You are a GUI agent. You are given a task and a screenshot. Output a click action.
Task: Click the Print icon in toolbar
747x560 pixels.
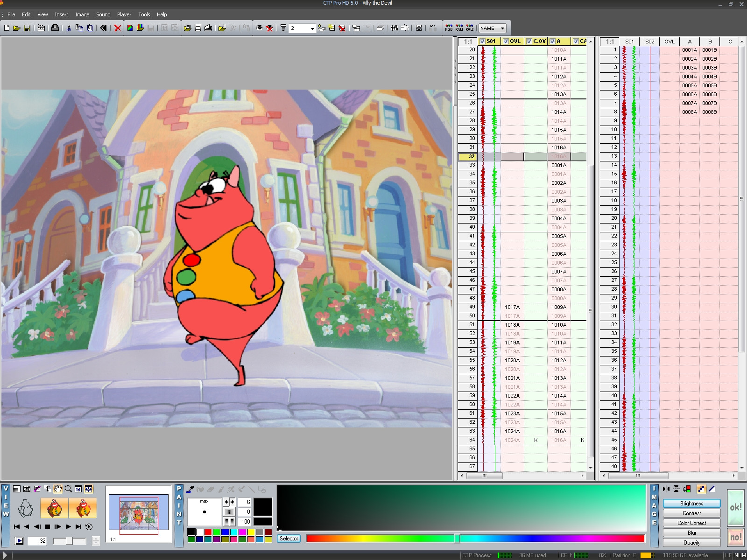[x=55, y=28]
